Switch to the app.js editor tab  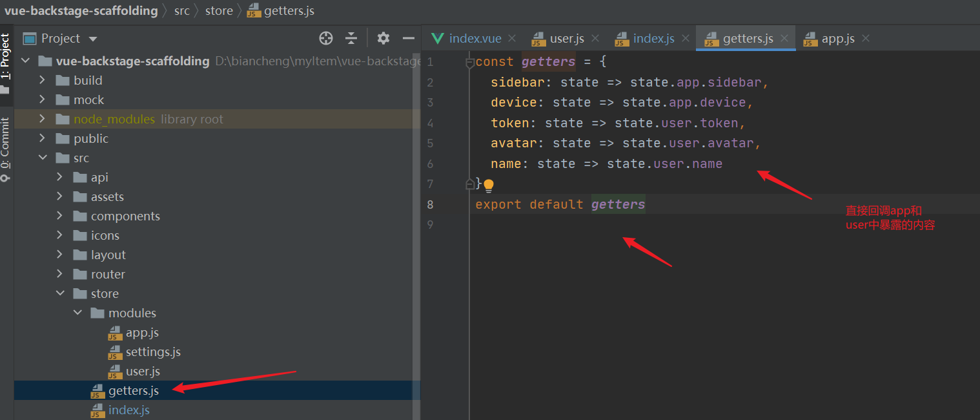(838, 39)
